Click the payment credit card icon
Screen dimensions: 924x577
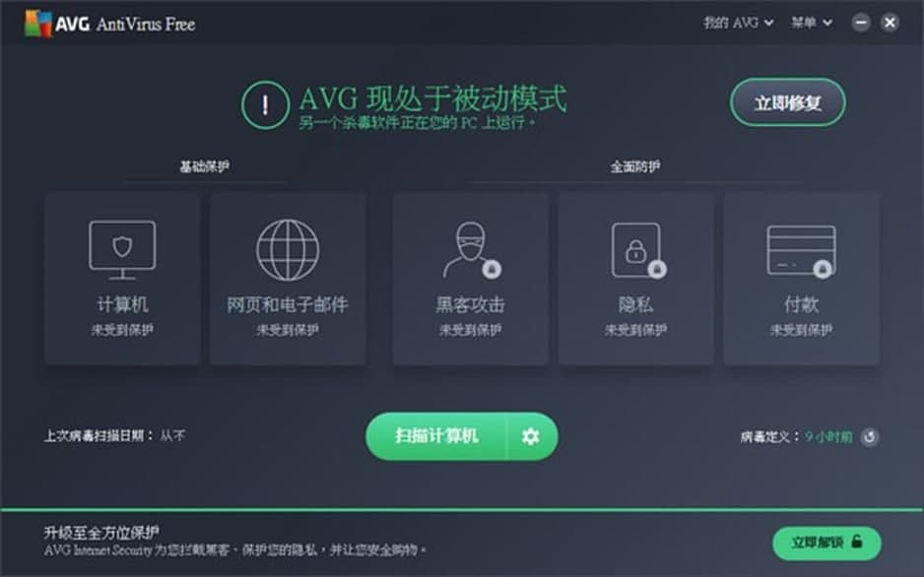pos(801,251)
